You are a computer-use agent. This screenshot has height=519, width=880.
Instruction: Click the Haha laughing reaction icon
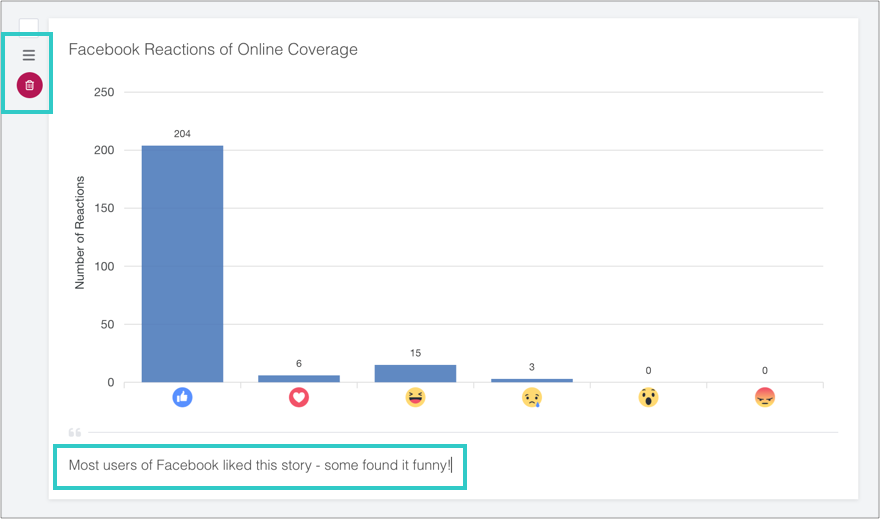click(415, 397)
